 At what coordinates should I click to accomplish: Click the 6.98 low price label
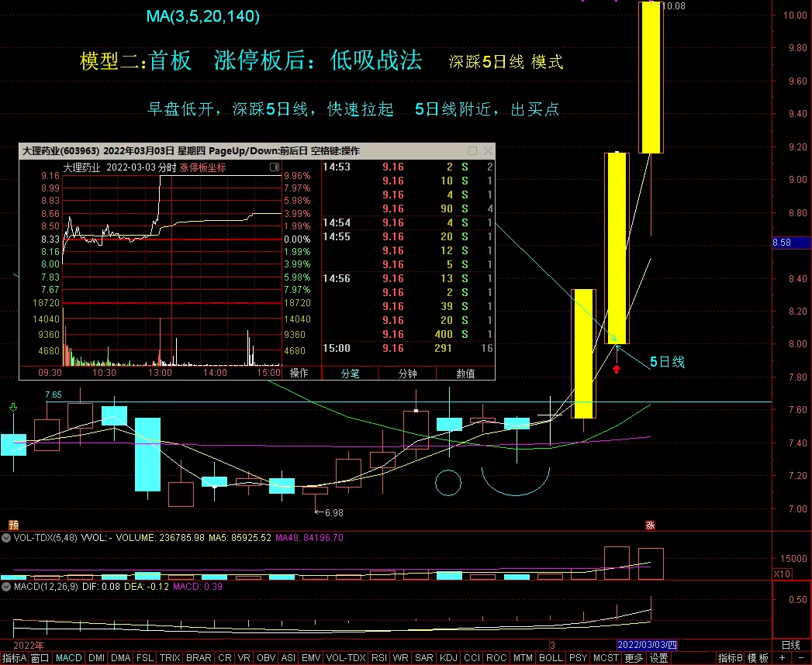[x=334, y=513]
